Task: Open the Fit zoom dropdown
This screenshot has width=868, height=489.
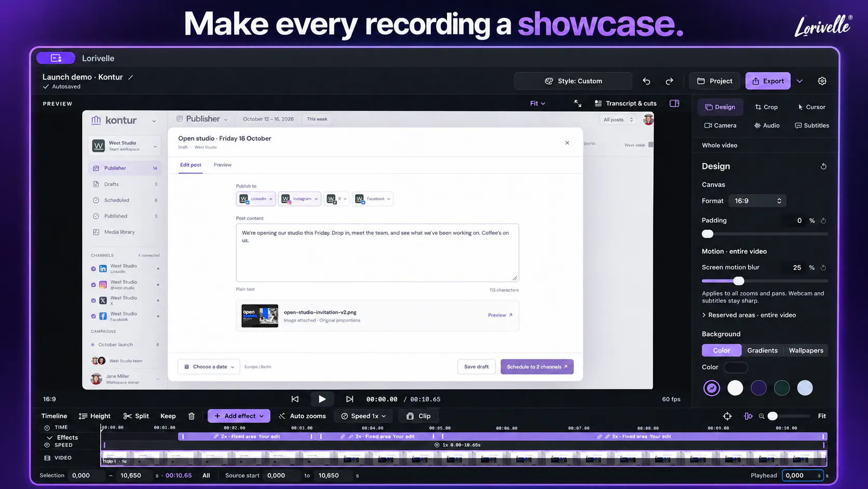Action: pyautogui.click(x=537, y=103)
